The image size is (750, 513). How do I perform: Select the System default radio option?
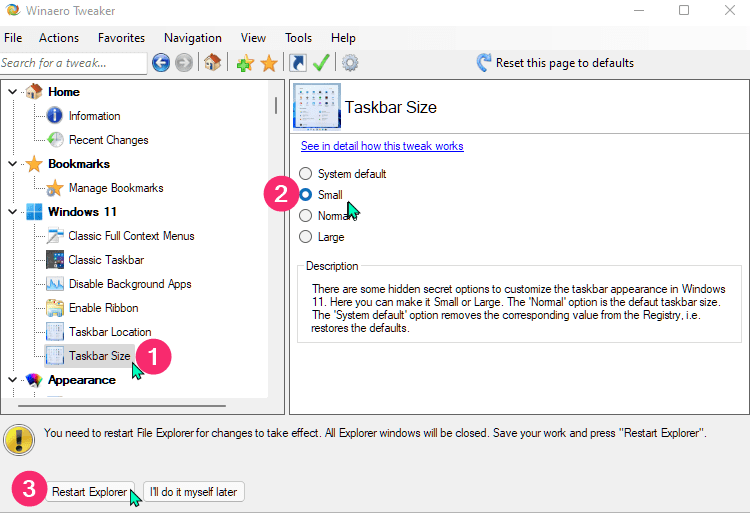305,173
